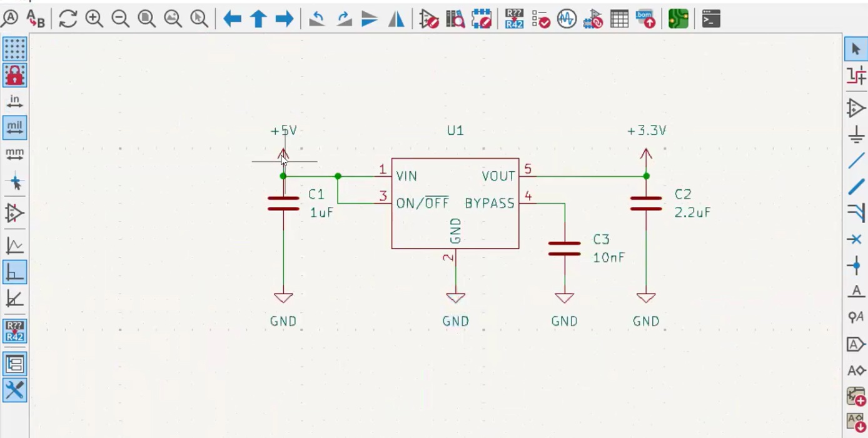Viewport: 868px width, 438px height.
Task: Switch units to millimeters
Action: (15, 153)
